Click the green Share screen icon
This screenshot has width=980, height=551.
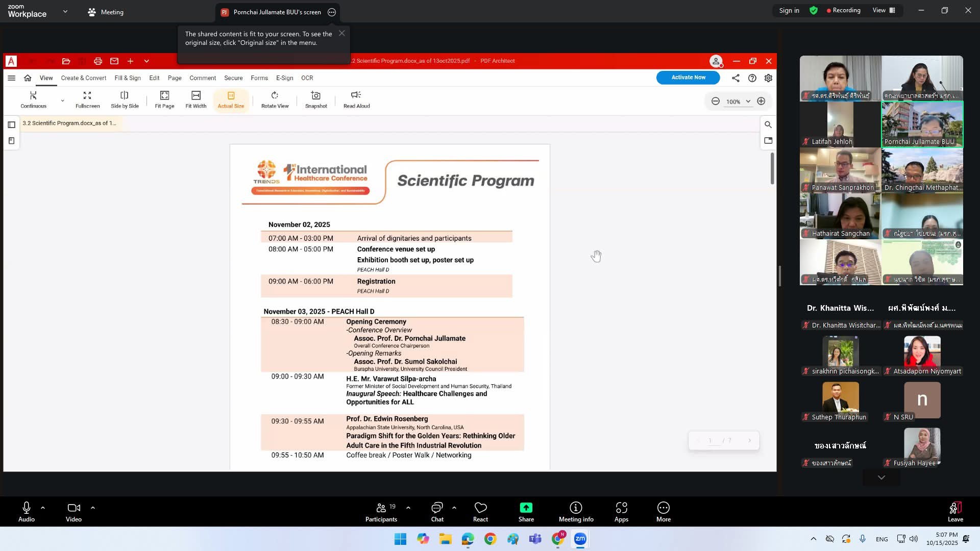pos(526,508)
